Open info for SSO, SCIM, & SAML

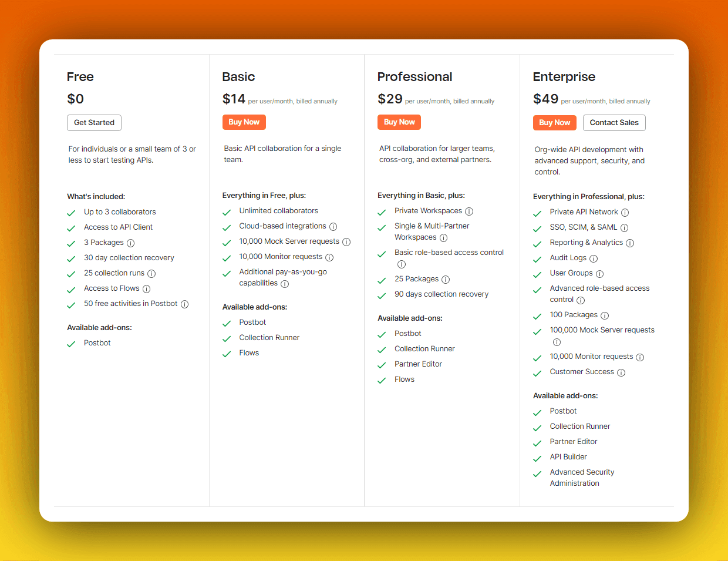(x=624, y=228)
